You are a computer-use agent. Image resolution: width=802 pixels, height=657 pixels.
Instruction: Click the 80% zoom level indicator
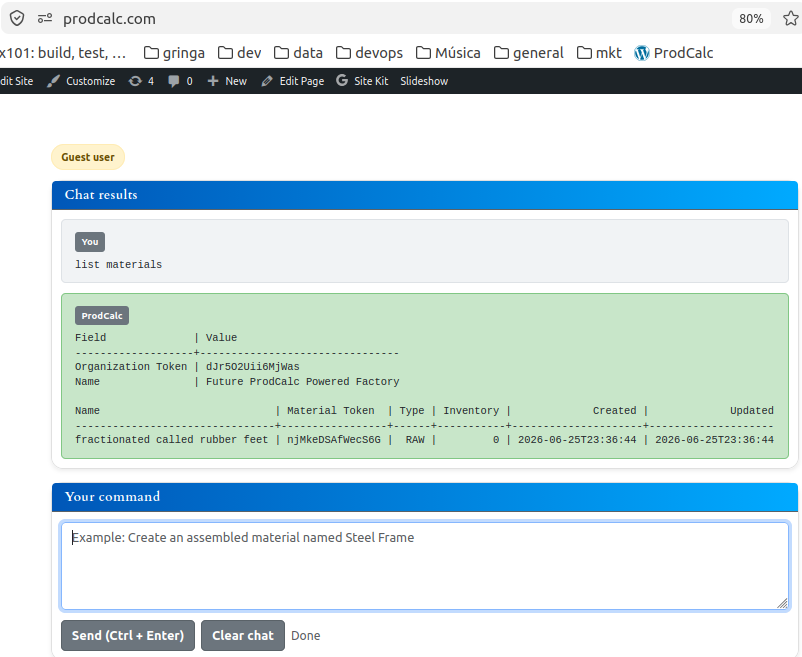pyautogui.click(x=751, y=18)
